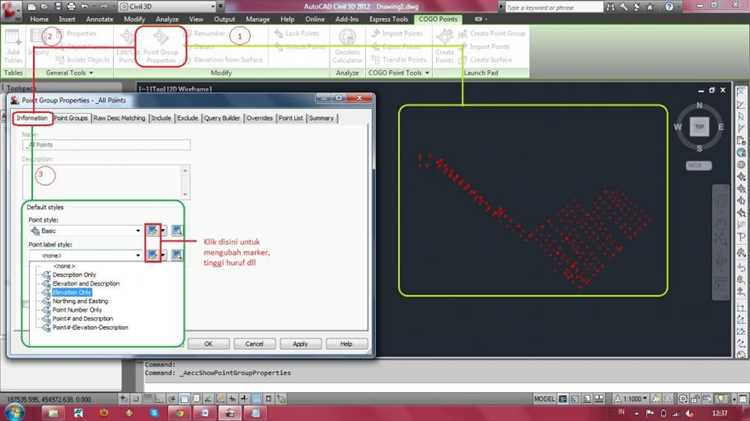Click the AutoCAD application menu button
The height and width of the screenshot is (421, 750).
(11, 11)
